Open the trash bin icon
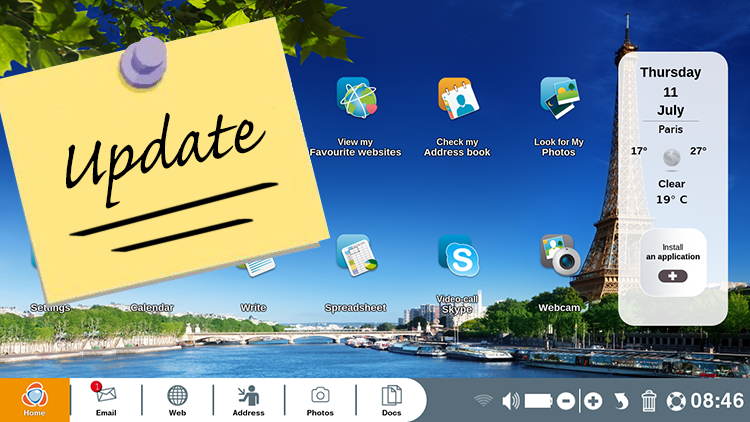Viewport: 750px width, 422px height. (x=649, y=401)
